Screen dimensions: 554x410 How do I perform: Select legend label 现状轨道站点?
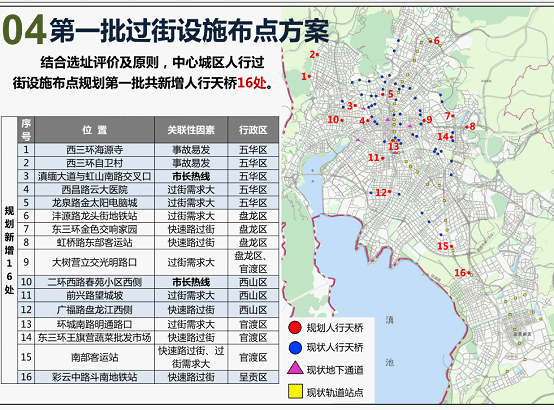(x=335, y=392)
